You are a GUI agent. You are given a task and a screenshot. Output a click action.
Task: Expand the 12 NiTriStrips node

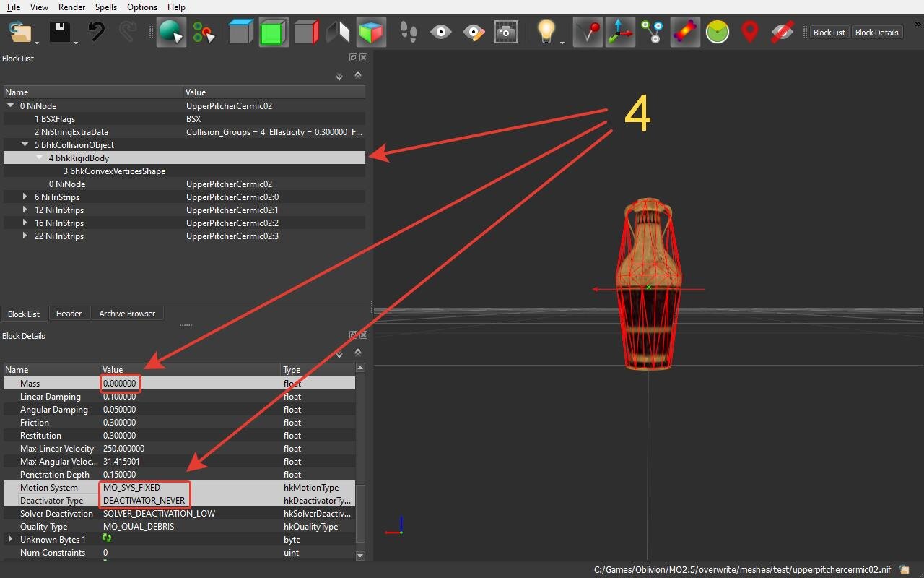point(26,210)
